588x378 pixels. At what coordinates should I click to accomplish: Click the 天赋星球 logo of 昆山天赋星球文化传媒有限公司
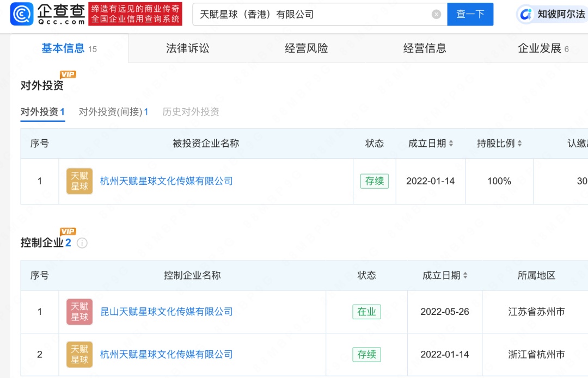pyautogui.click(x=79, y=312)
